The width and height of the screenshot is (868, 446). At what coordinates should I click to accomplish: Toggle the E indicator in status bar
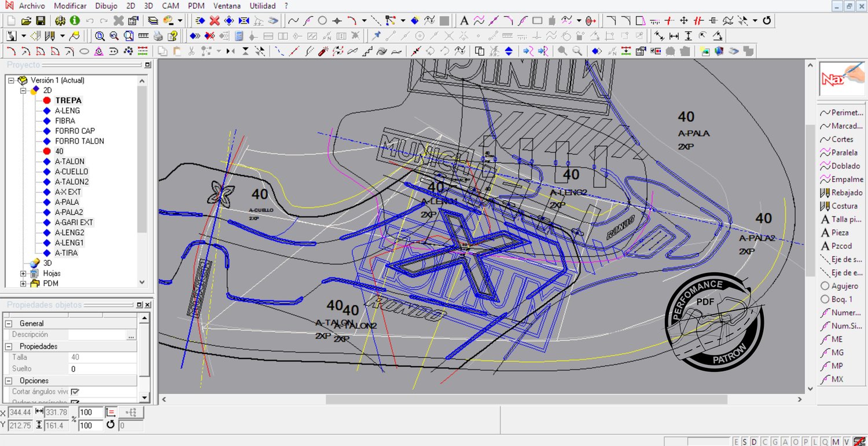pyautogui.click(x=736, y=442)
